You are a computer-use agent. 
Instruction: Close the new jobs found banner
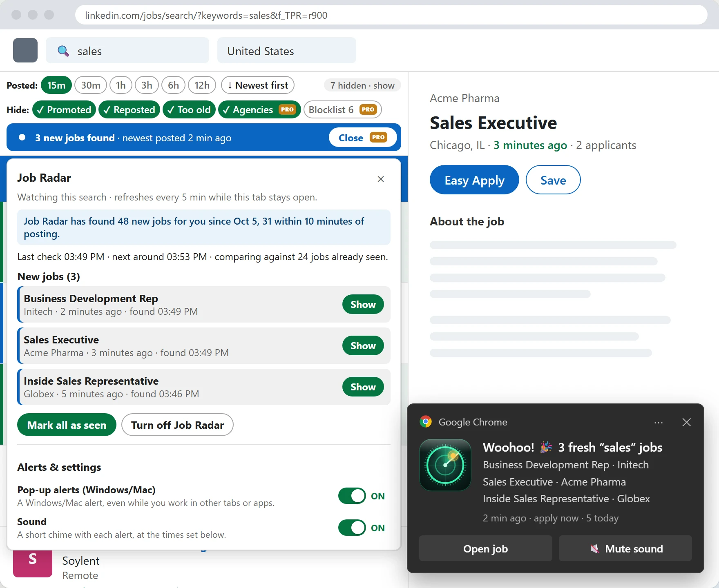362,138
